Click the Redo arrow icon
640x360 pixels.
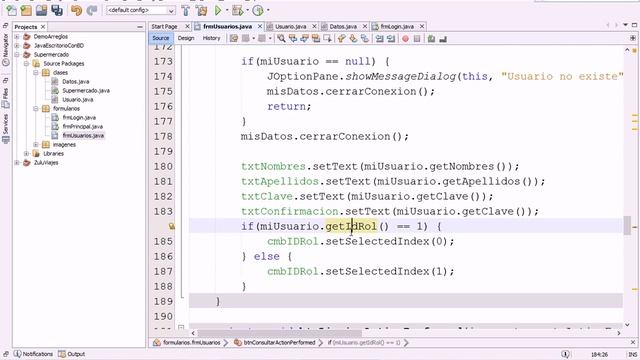pyautogui.click(x=92, y=10)
